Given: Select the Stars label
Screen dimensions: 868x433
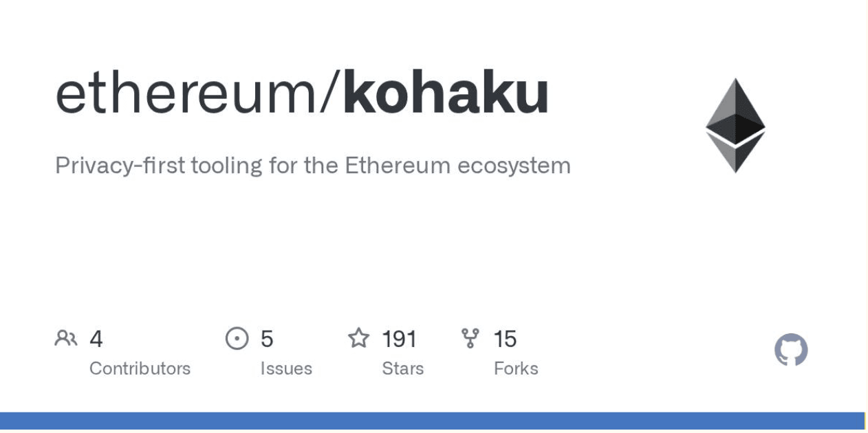Looking at the screenshot, I should click(402, 368).
